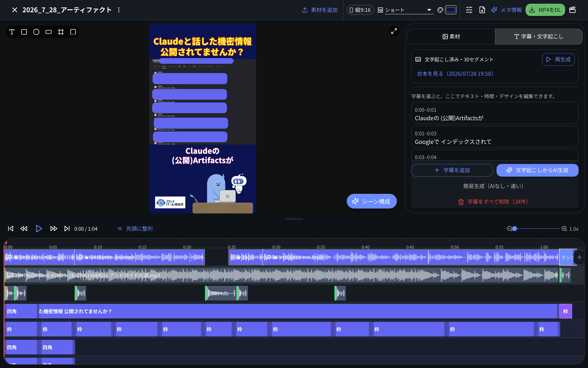Viewport: 588px width, 368px height.
Task: Open the three-dot project menu
Action: pos(119,10)
